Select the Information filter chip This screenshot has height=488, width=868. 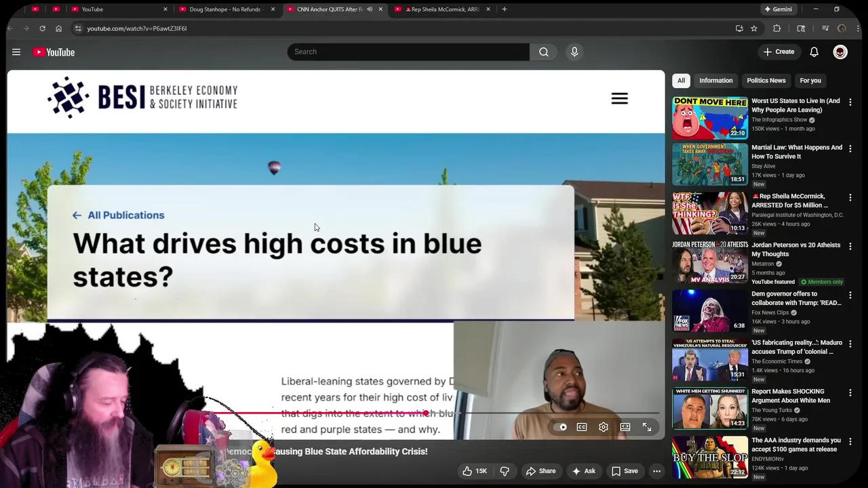(x=716, y=81)
